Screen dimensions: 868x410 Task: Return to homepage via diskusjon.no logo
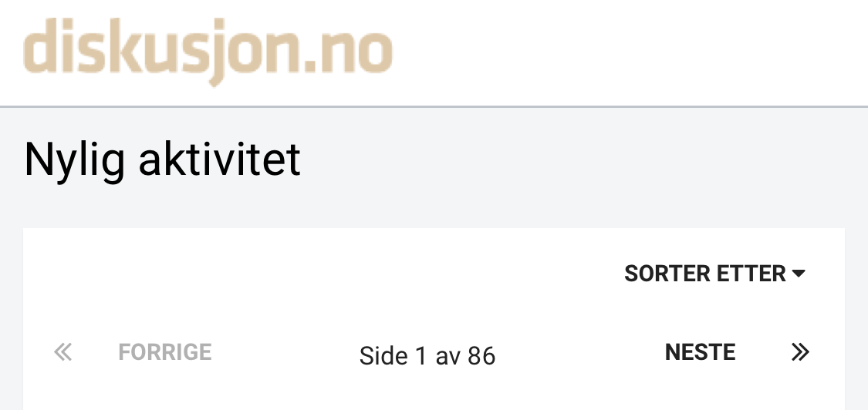208,51
